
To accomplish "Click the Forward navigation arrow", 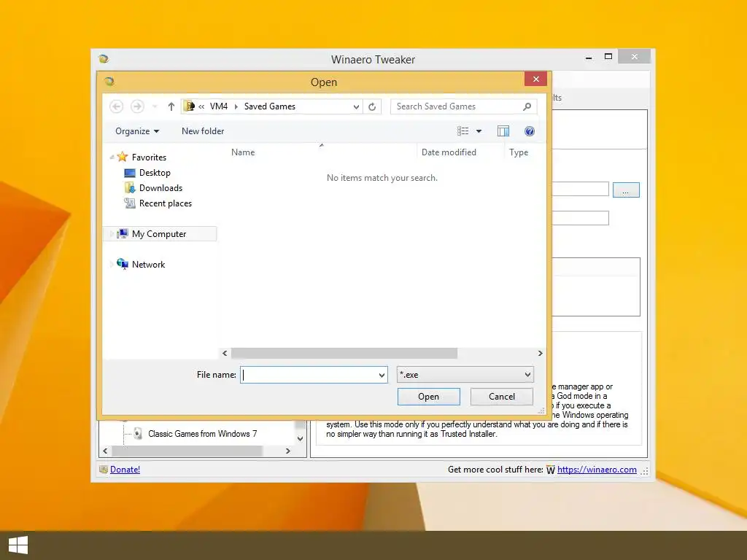I will click(x=137, y=106).
